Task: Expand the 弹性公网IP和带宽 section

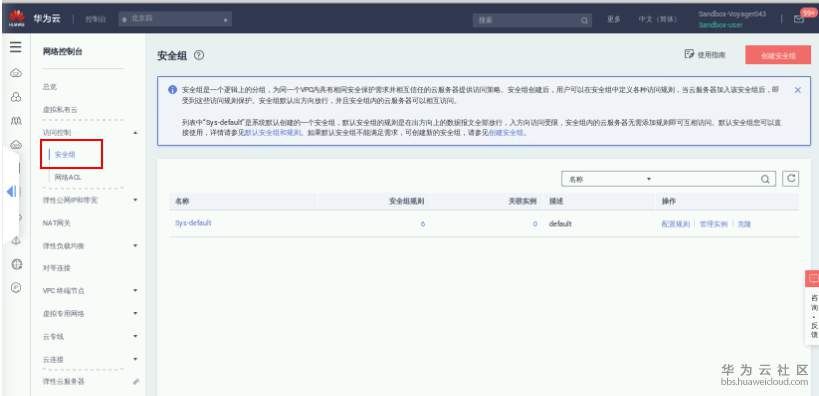Action: [x=136, y=200]
